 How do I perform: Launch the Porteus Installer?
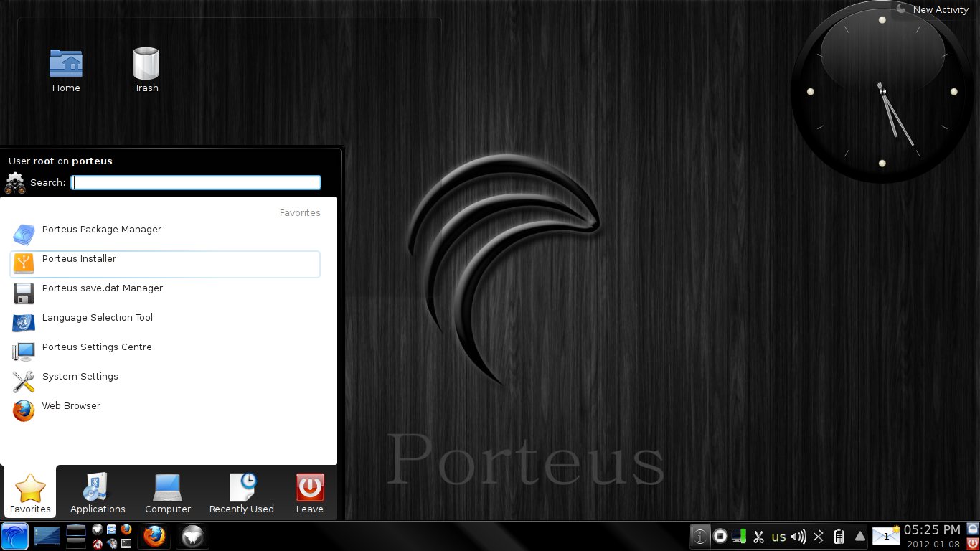coord(79,260)
